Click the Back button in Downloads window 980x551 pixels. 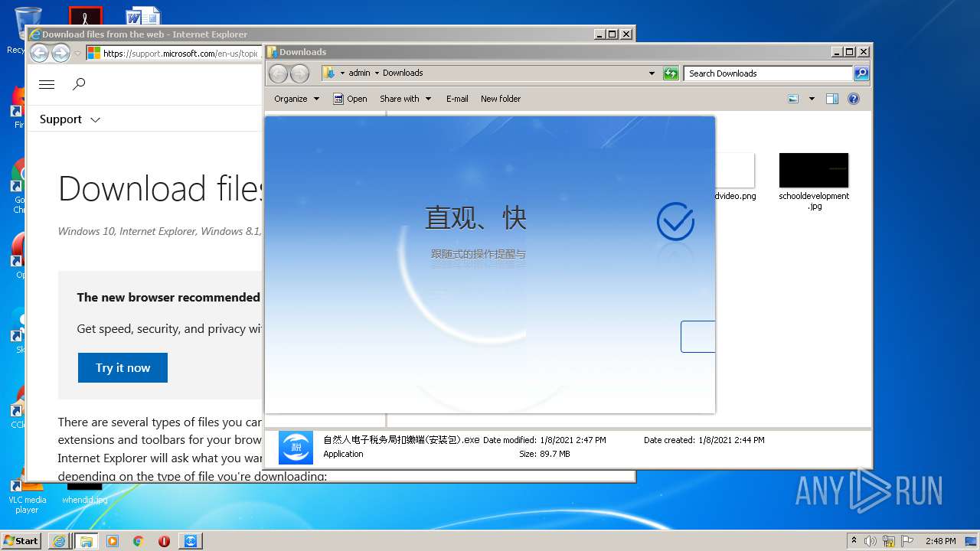pyautogui.click(x=279, y=73)
